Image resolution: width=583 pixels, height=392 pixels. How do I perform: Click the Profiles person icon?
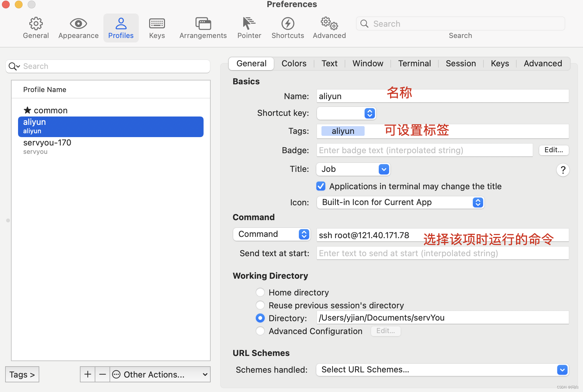pos(121,28)
